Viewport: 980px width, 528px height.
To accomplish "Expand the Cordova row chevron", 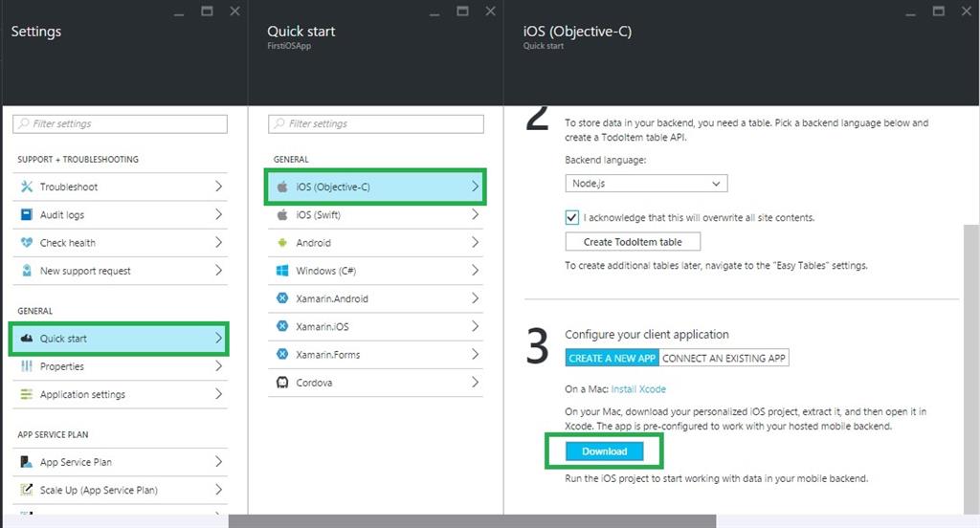I will click(475, 383).
